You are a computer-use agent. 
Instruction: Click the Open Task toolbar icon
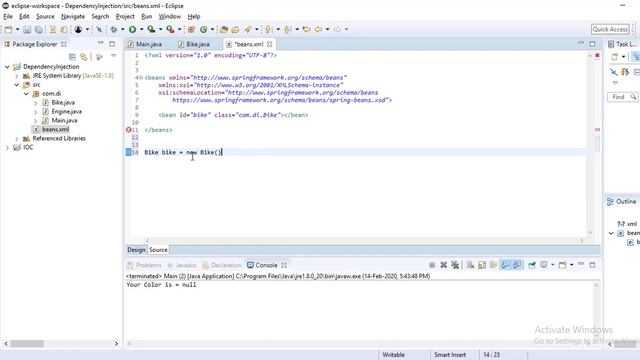tap(235, 29)
